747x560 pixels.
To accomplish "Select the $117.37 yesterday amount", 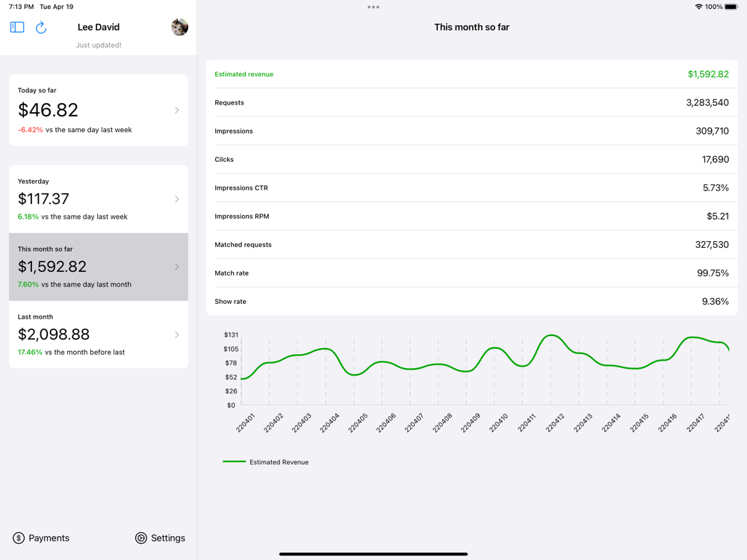I will click(x=43, y=199).
